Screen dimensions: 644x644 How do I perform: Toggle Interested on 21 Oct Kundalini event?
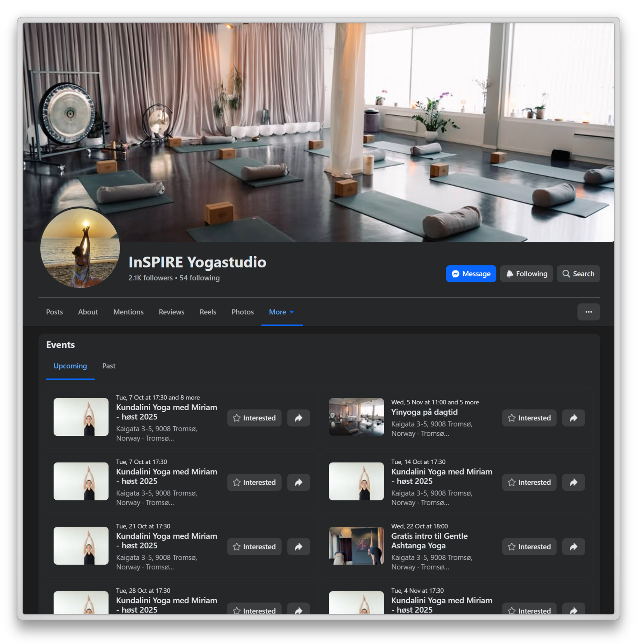(254, 547)
